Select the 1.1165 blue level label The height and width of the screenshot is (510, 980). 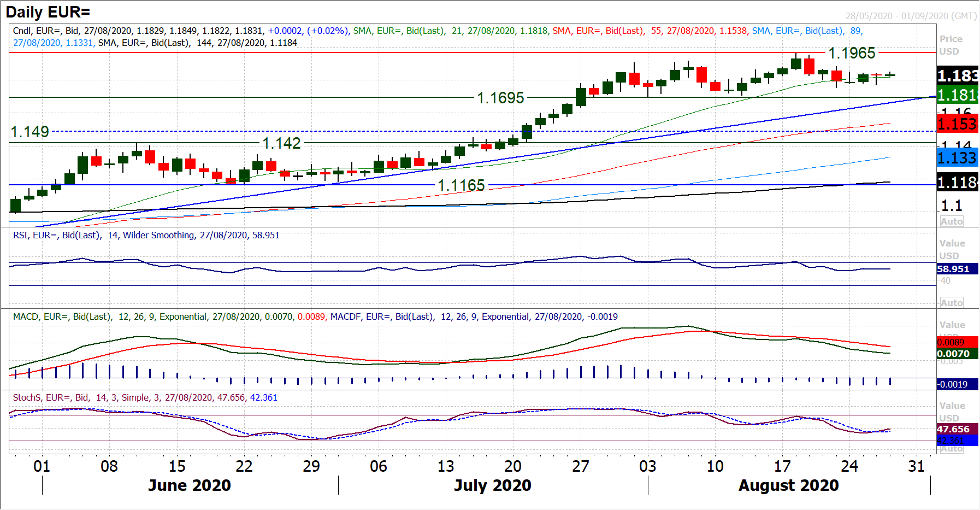pos(461,185)
